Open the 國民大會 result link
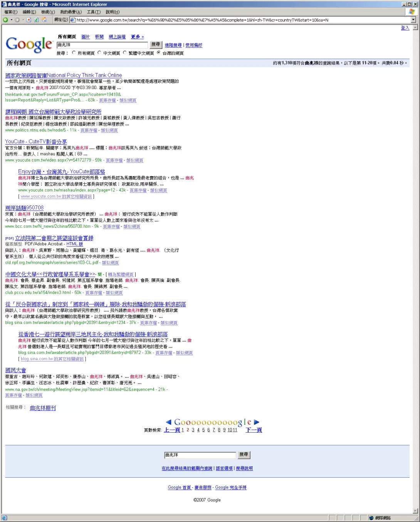Image resolution: width=420 pixels, height=522 pixels. click(16, 370)
